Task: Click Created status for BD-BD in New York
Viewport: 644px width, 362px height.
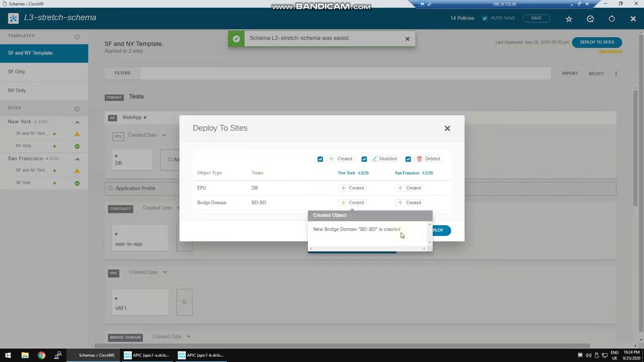Action: point(352,203)
